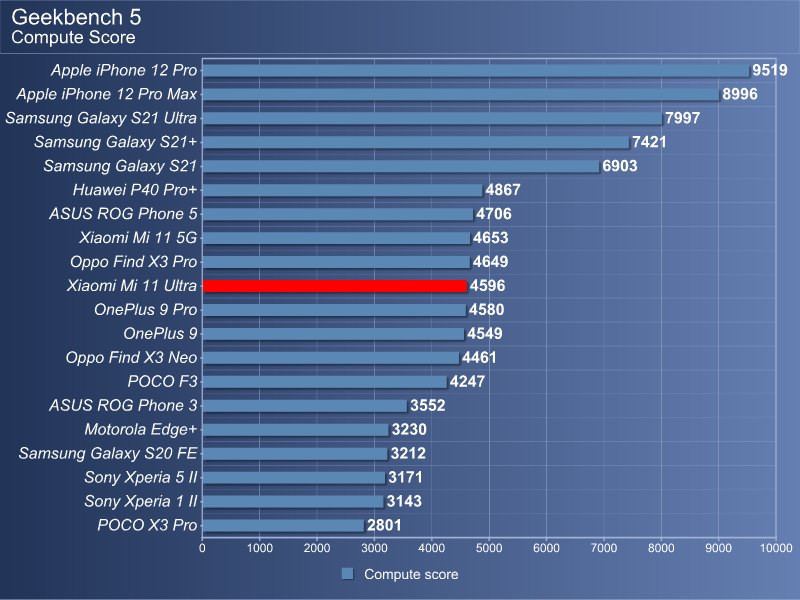Select the x-axis tick label '9000'
The height and width of the screenshot is (600, 800).
point(718,548)
